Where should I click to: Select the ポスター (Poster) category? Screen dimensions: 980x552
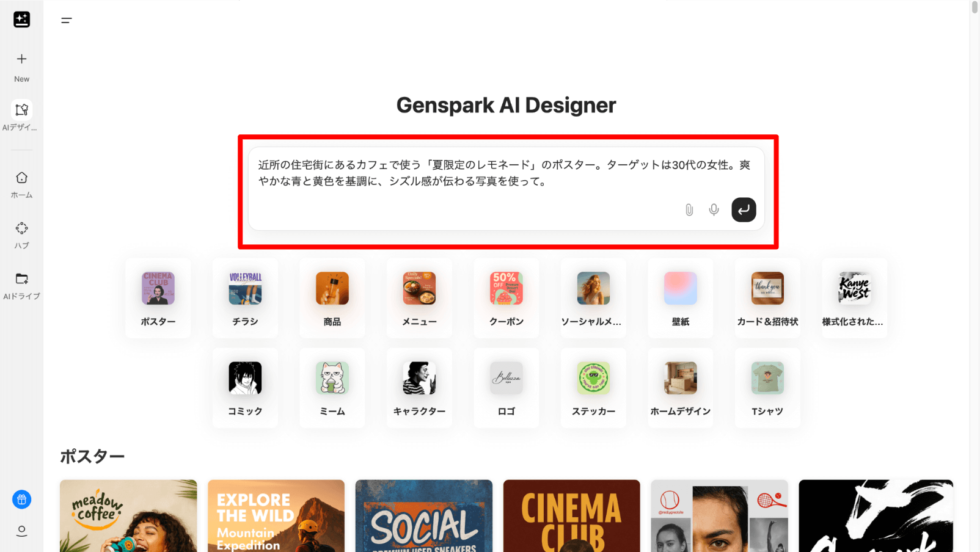pyautogui.click(x=158, y=298)
